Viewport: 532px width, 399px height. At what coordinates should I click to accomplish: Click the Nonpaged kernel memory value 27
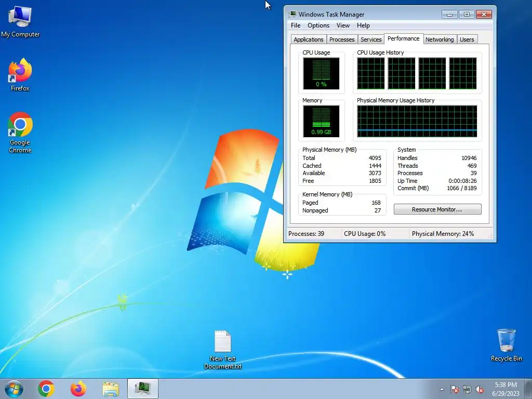(x=378, y=210)
